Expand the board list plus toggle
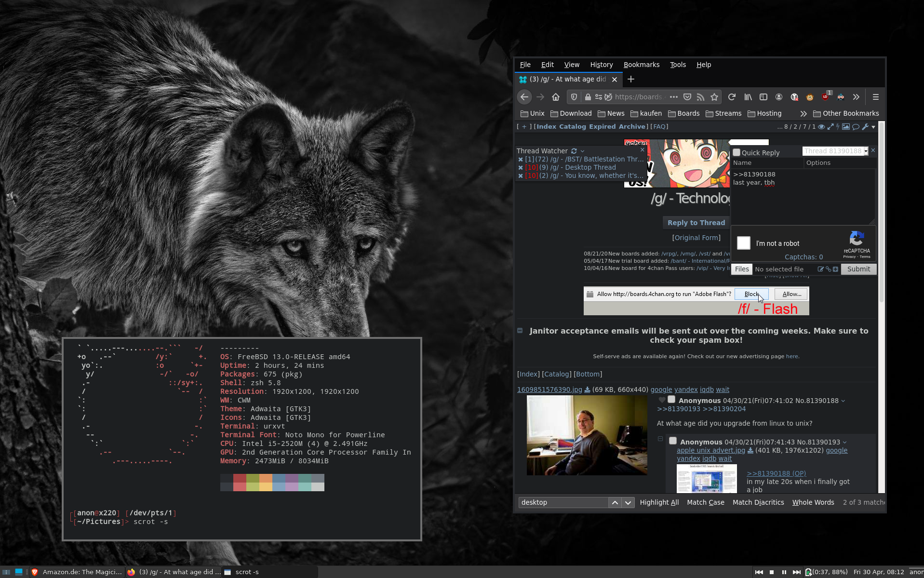Screen dimensions: 924x578 (x=524, y=127)
